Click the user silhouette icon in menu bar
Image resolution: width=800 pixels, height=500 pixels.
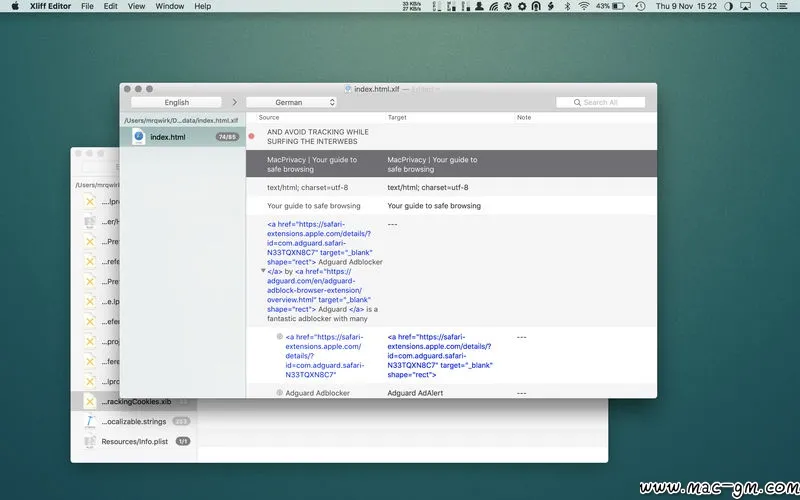479,6
